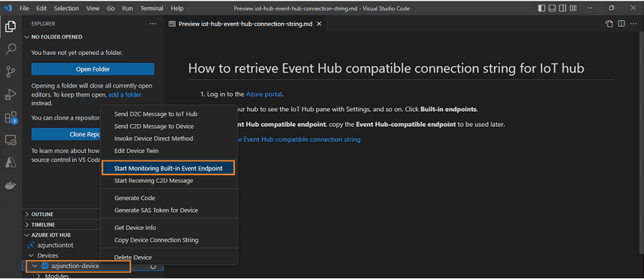The width and height of the screenshot is (644, 279).
Task: Select Get Device Info
Action: click(169, 227)
